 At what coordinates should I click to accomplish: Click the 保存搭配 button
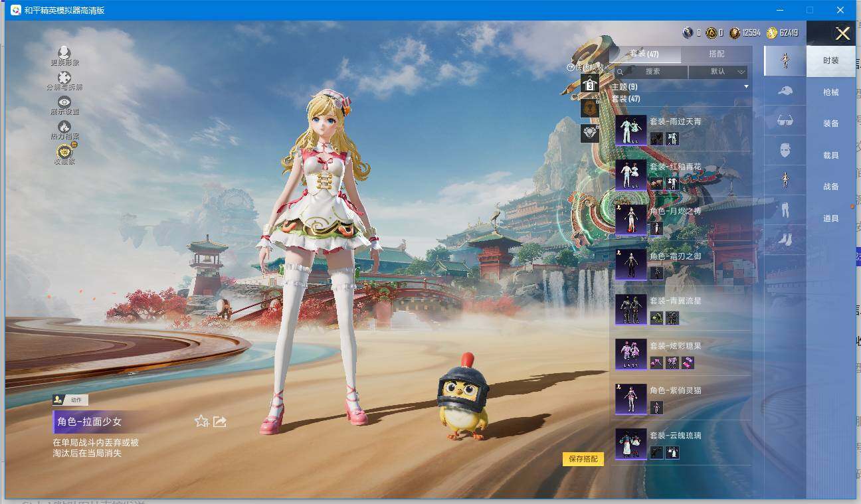click(x=583, y=459)
